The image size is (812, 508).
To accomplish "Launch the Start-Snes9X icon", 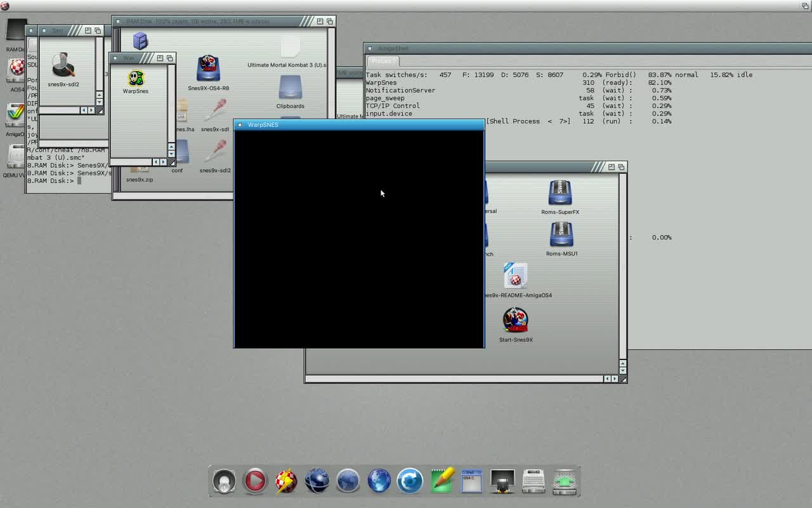I will pos(515,321).
